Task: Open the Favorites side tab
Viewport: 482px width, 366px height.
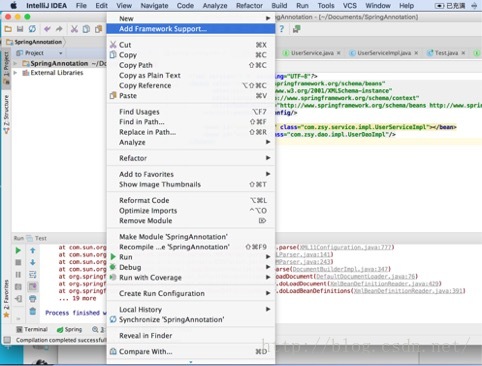Action: click(x=6, y=298)
